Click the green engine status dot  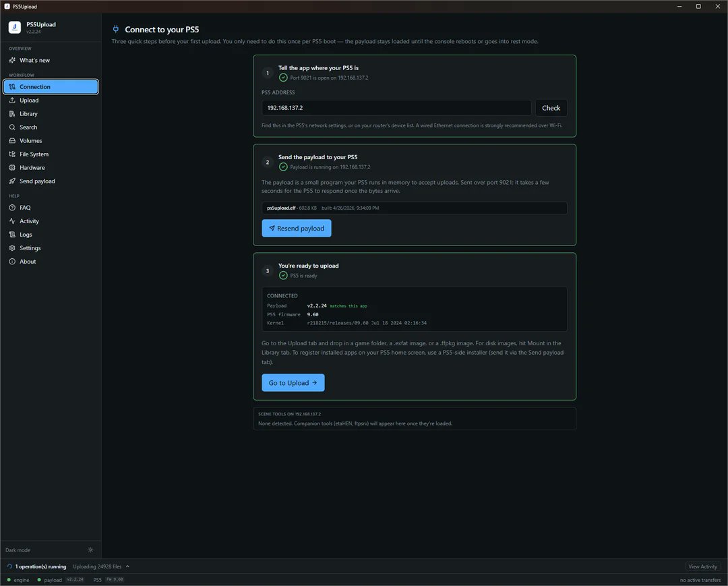[9, 579]
